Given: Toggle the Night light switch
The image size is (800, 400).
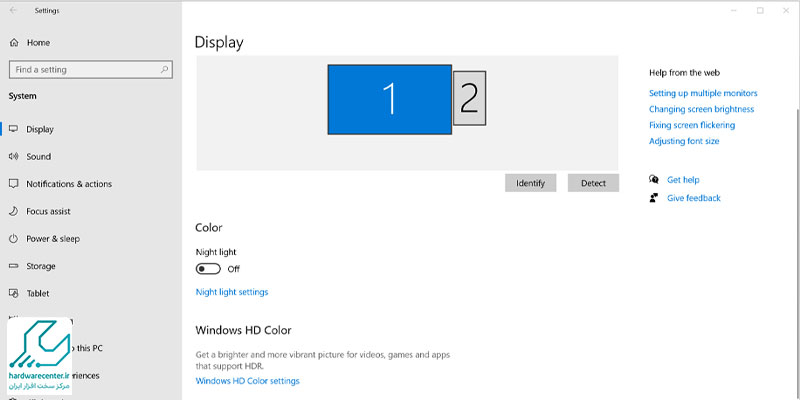Looking at the screenshot, I should coord(208,269).
